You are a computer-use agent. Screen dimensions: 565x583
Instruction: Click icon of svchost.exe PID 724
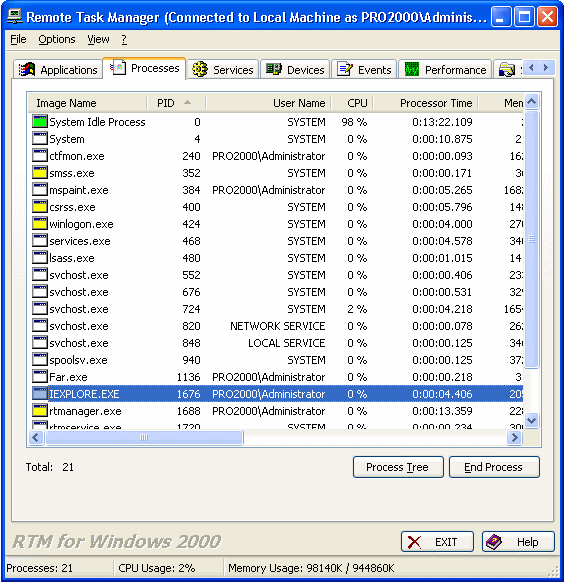point(40,309)
